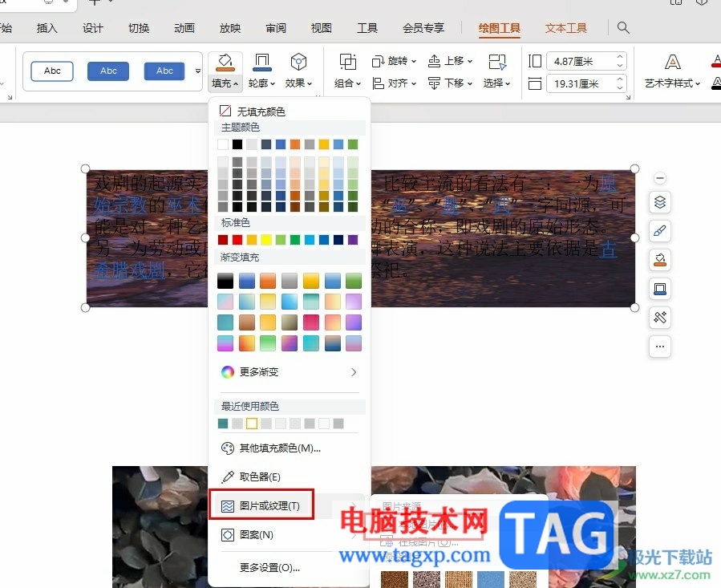Pick the black theme color swatch
The width and height of the screenshot is (721, 588).
(x=237, y=144)
